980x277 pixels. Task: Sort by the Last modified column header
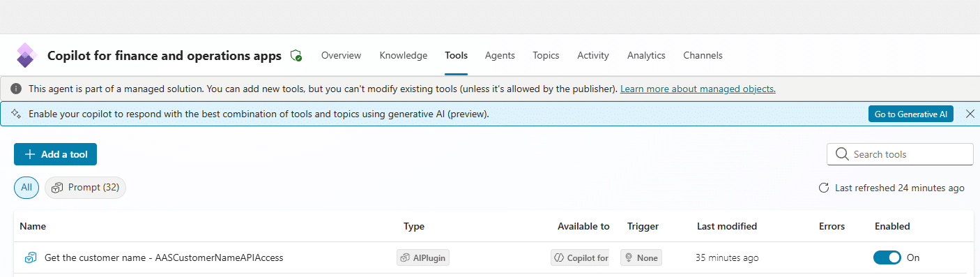(x=727, y=226)
